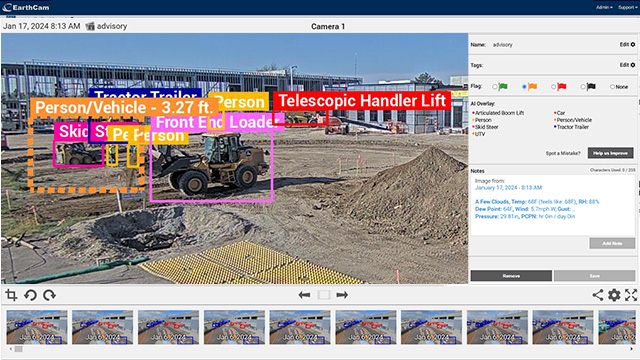The image size is (640, 360).
Task: Click the Jan 17, 2024 8:13 AM timestamp
Action: point(42,26)
